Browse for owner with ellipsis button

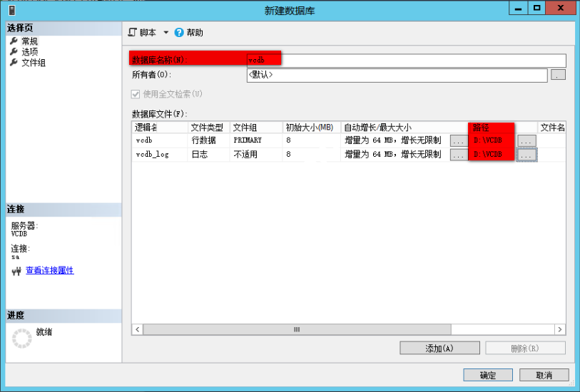558,75
